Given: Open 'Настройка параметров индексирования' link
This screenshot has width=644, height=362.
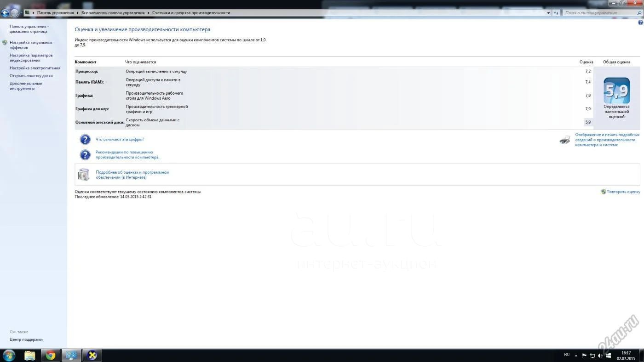Looking at the screenshot, I should pyautogui.click(x=31, y=58).
